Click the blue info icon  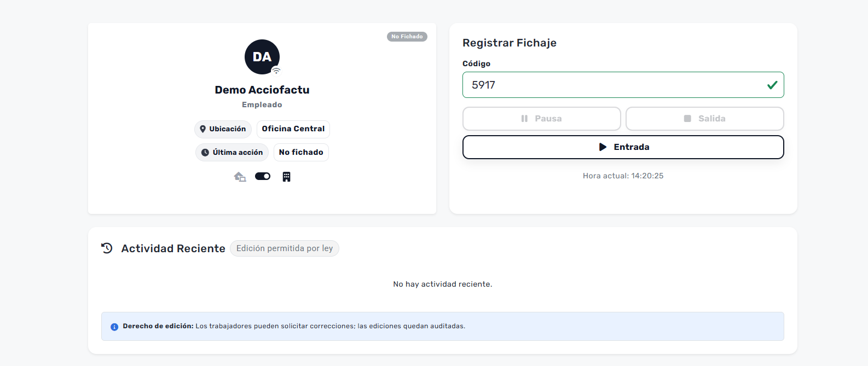[114, 327]
